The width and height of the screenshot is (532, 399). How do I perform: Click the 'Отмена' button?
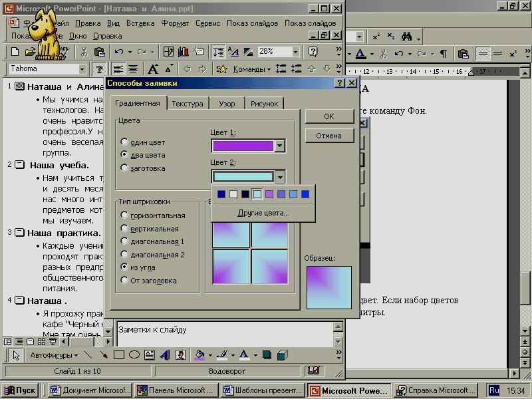click(x=329, y=136)
